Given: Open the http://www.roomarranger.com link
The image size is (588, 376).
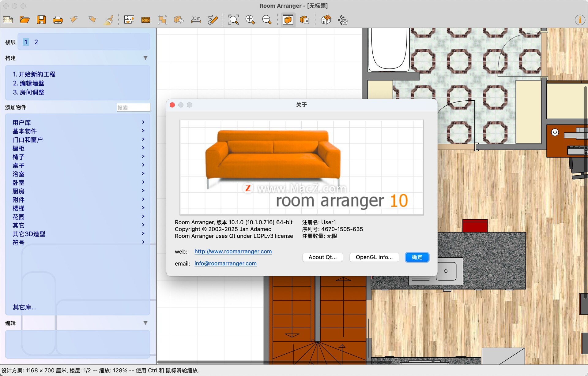Looking at the screenshot, I should point(233,251).
